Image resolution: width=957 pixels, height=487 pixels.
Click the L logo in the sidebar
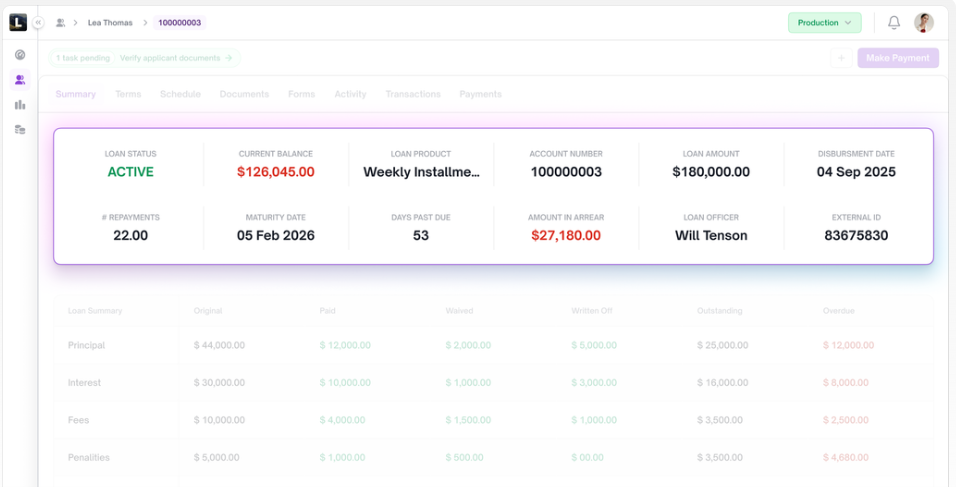pos(18,22)
